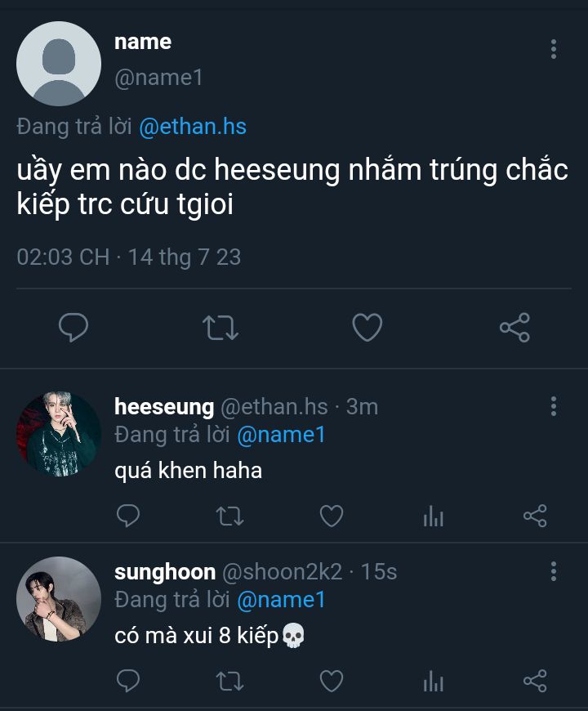View analytics of sunghoon's reply
Screen dimensions: 588x711
point(433,680)
